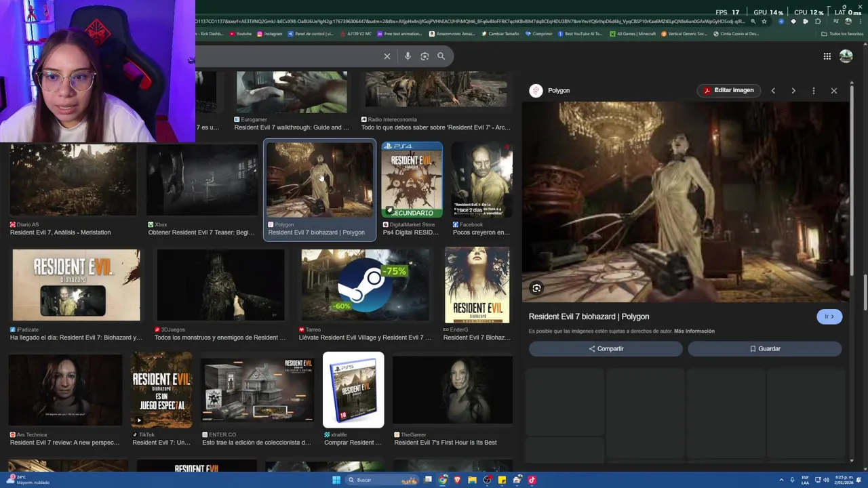This screenshot has height=488, width=868.
Task: Select the EnderG Gold Edition thumbnail
Action: [477, 285]
